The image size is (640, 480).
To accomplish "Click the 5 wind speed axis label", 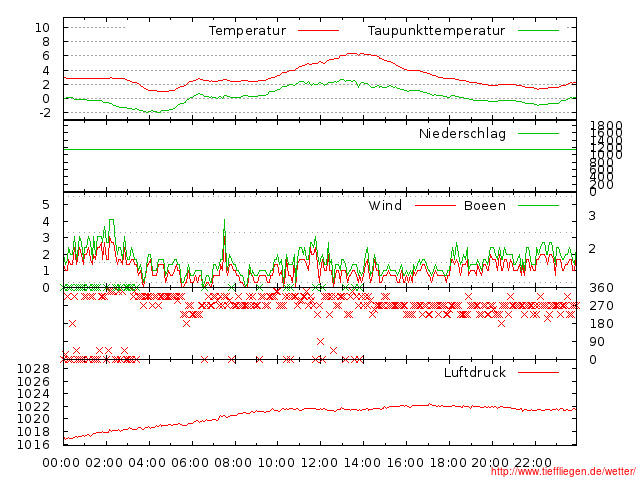I will point(46,204).
